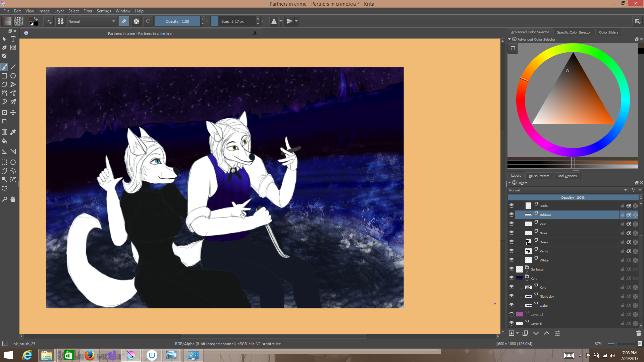Open Firefox from the taskbar

coord(89,355)
